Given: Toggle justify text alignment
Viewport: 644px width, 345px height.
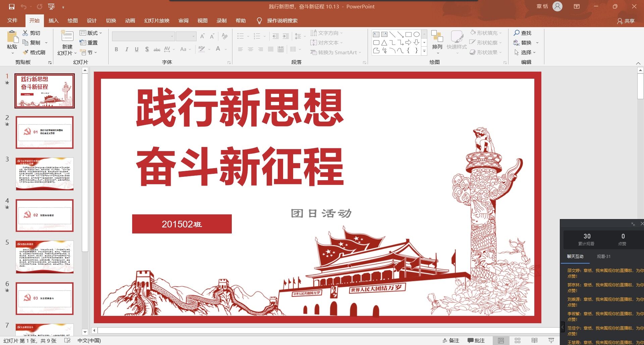Looking at the screenshot, I should click(x=271, y=49).
